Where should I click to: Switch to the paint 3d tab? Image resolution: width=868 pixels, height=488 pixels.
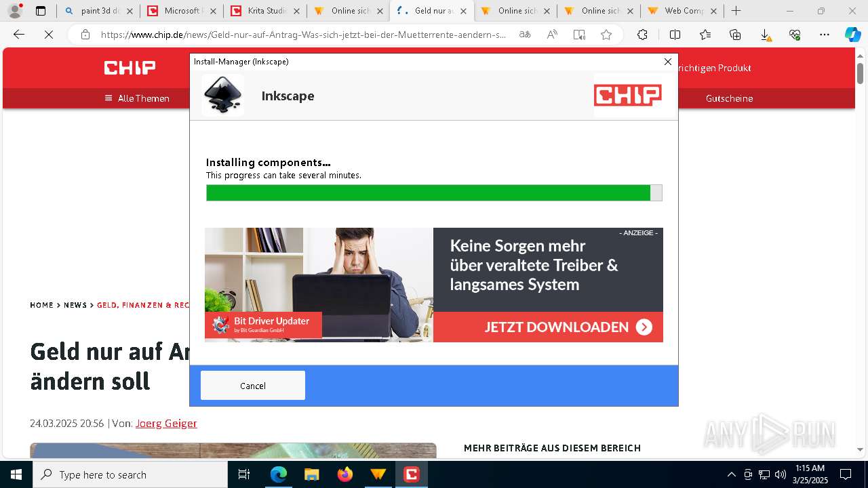pyautogui.click(x=98, y=11)
